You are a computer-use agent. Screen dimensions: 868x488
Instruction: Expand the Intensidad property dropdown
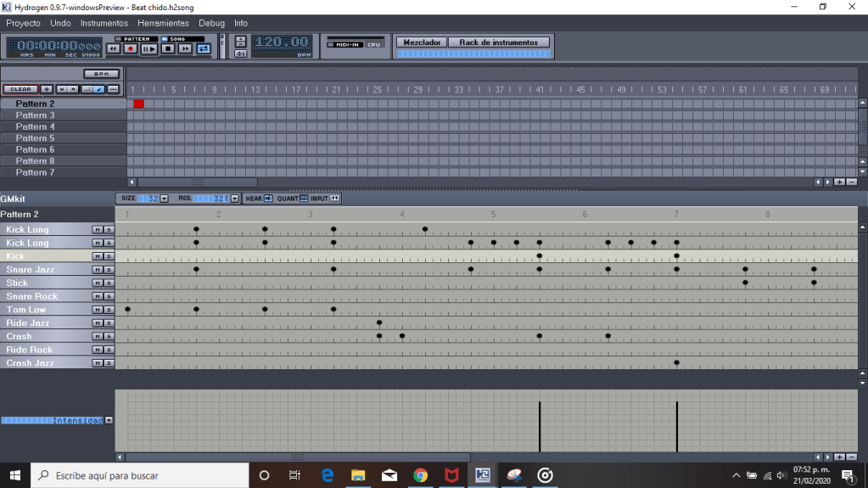(109, 420)
